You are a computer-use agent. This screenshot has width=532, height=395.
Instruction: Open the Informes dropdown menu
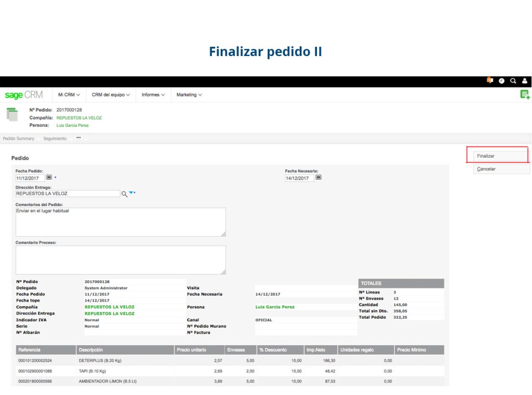(153, 94)
